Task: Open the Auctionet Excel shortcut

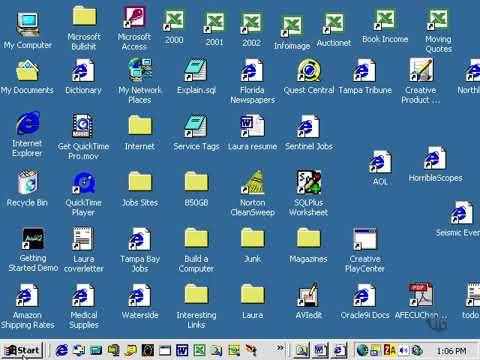Action: pyautogui.click(x=334, y=24)
